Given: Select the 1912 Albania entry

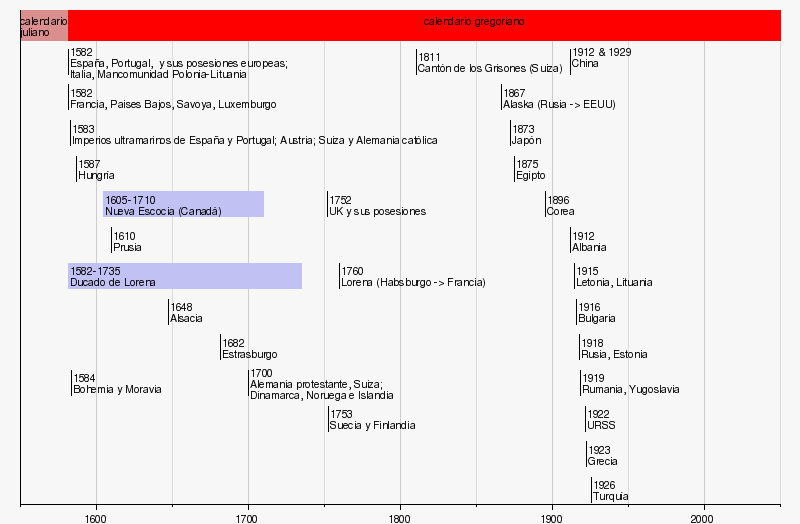Looking at the screenshot, I should click(x=589, y=241).
